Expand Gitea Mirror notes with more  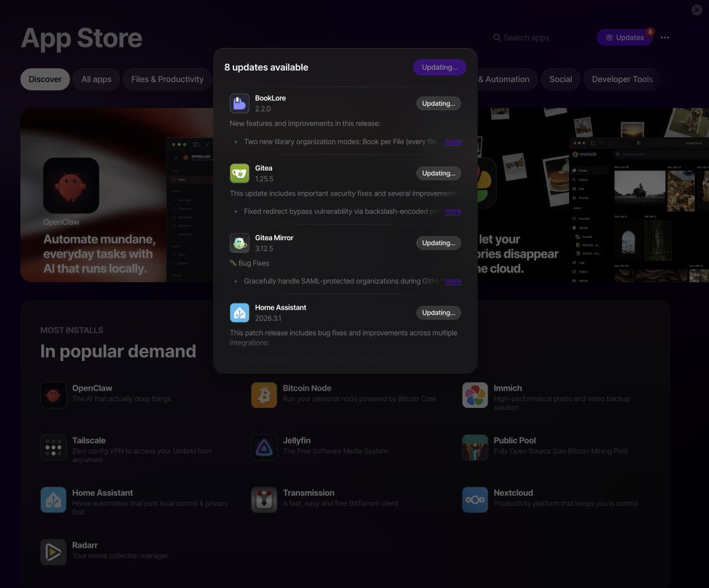point(453,281)
